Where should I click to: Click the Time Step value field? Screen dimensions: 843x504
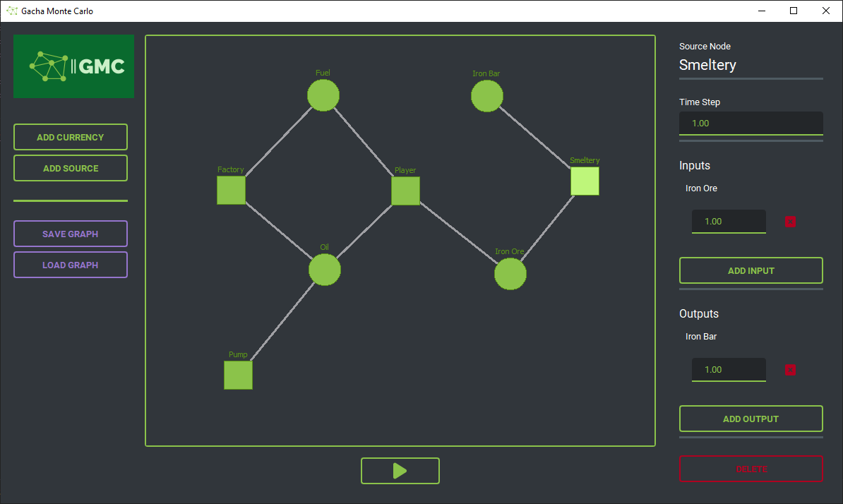point(751,123)
